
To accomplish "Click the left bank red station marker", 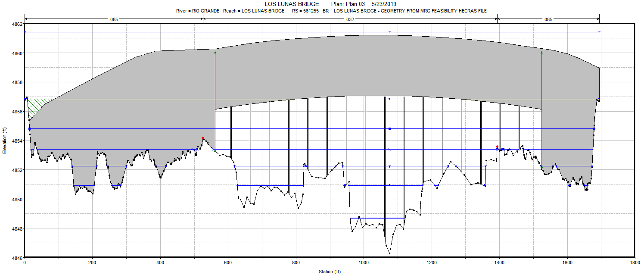I will pyautogui.click(x=203, y=138).
